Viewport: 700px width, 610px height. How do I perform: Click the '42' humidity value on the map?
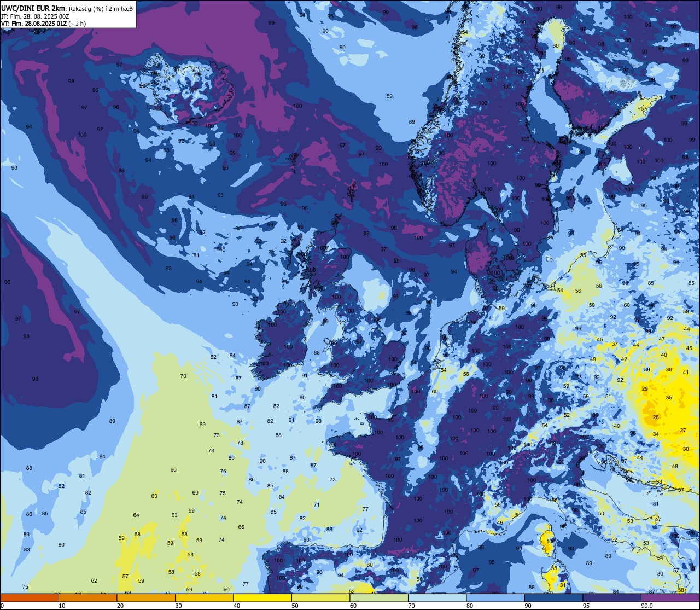(x=624, y=359)
